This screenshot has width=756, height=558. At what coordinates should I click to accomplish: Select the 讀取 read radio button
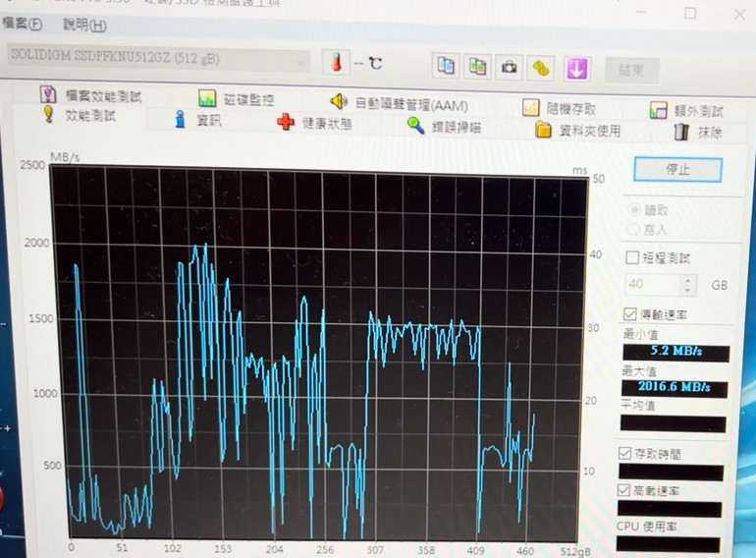[x=634, y=210]
